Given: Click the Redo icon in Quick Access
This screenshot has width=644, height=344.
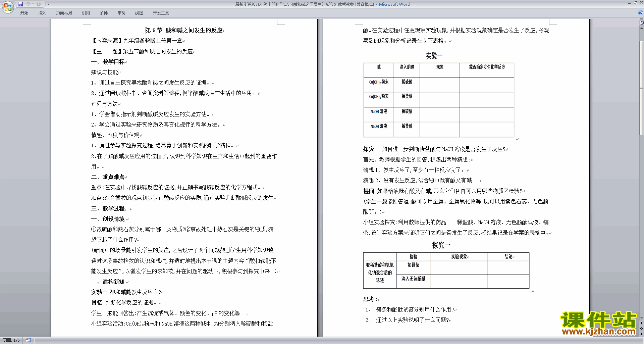Looking at the screenshot, I should pos(39,4).
